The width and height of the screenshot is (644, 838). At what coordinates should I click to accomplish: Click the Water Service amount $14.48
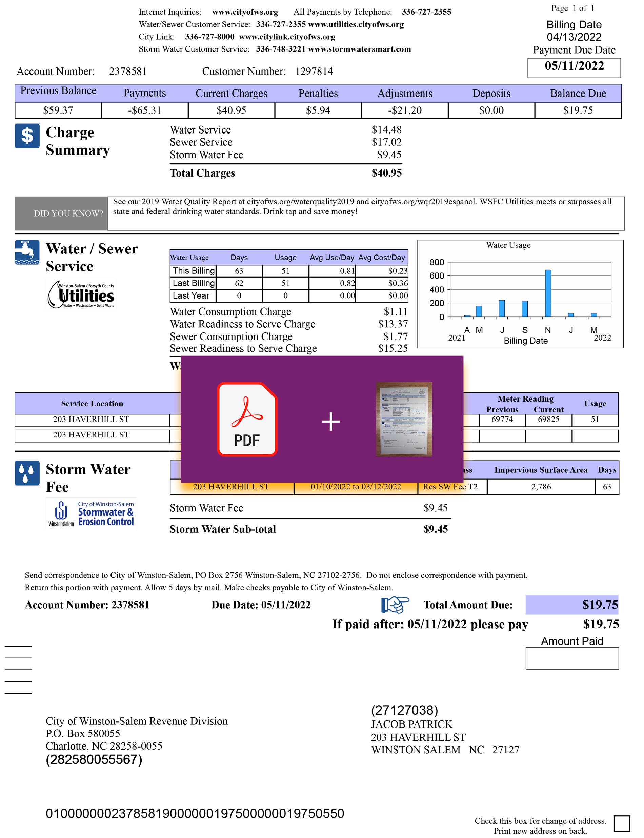point(387,130)
